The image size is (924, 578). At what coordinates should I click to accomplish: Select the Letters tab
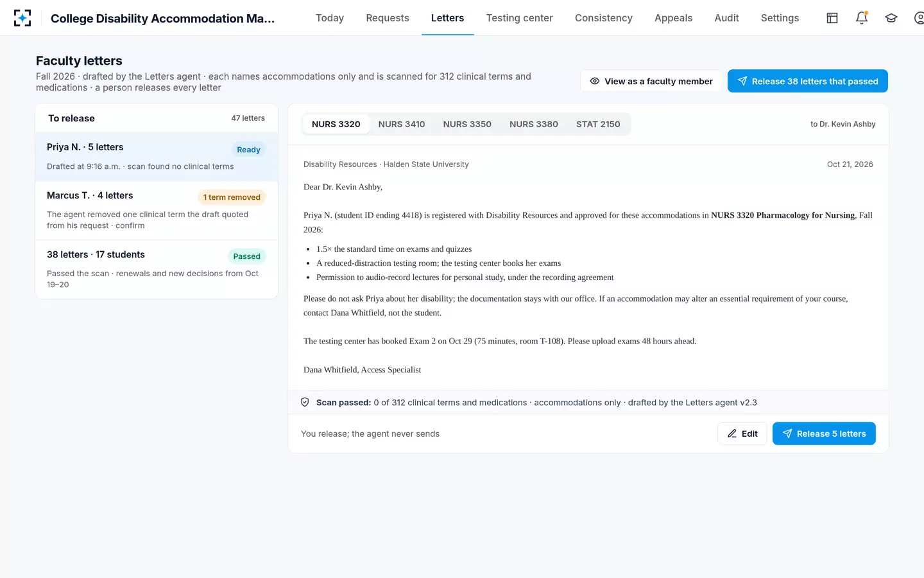pyautogui.click(x=447, y=18)
